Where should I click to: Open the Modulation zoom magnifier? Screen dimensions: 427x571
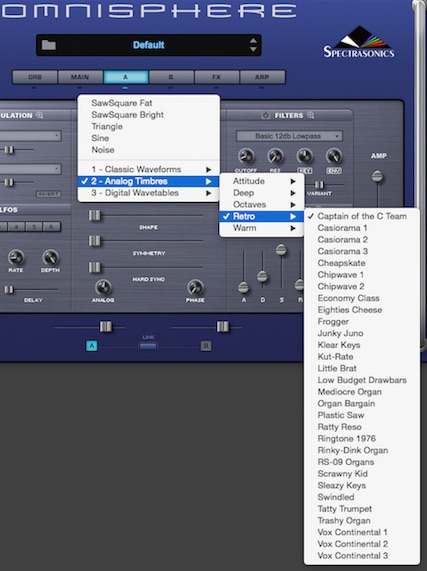coord(40,115)
